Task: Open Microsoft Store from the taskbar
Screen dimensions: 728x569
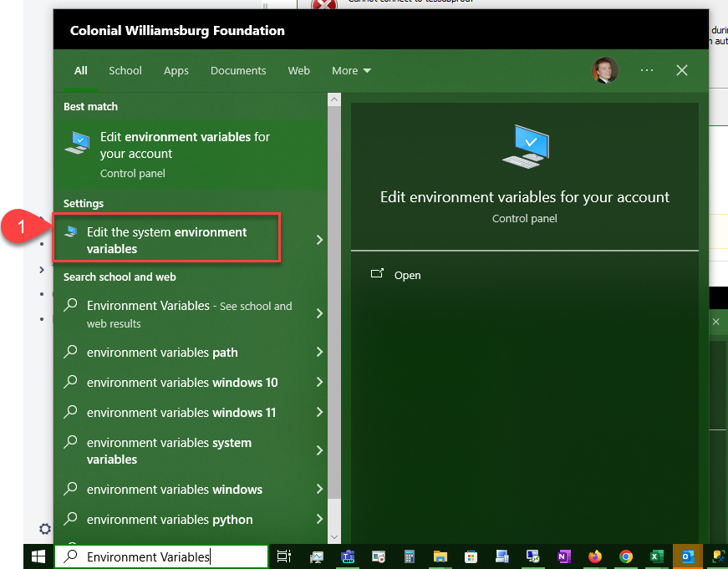Action: (471, 556)
